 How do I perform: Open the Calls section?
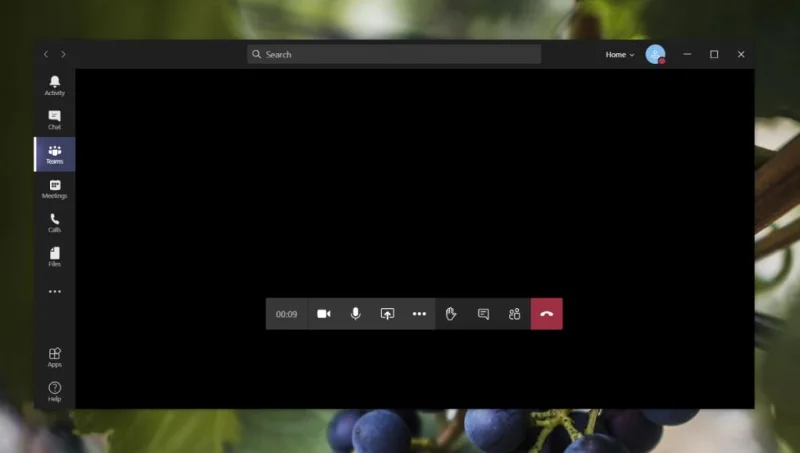pos(55,223)
